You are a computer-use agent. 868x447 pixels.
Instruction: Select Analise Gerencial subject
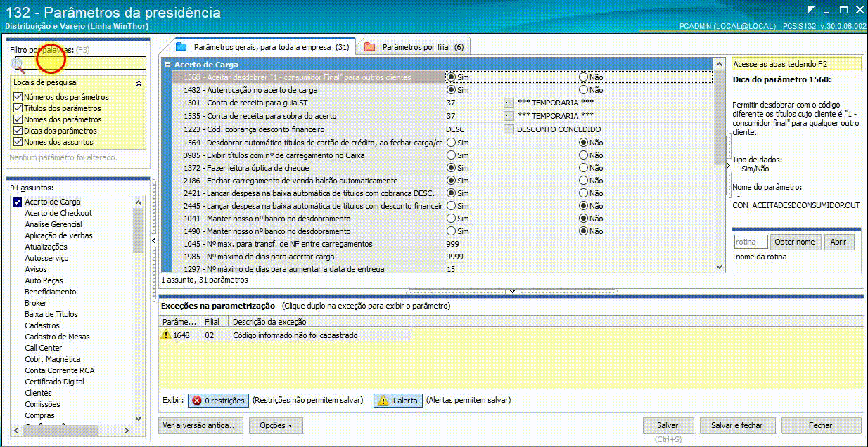[53, 224]
